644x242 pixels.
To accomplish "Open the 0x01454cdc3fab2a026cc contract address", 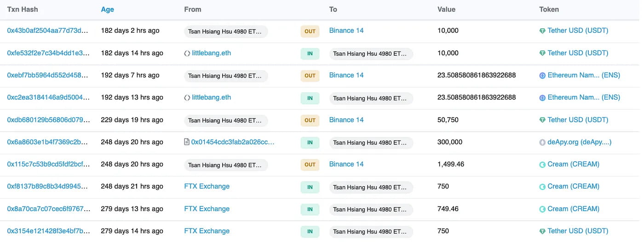I will coord(233,142).
